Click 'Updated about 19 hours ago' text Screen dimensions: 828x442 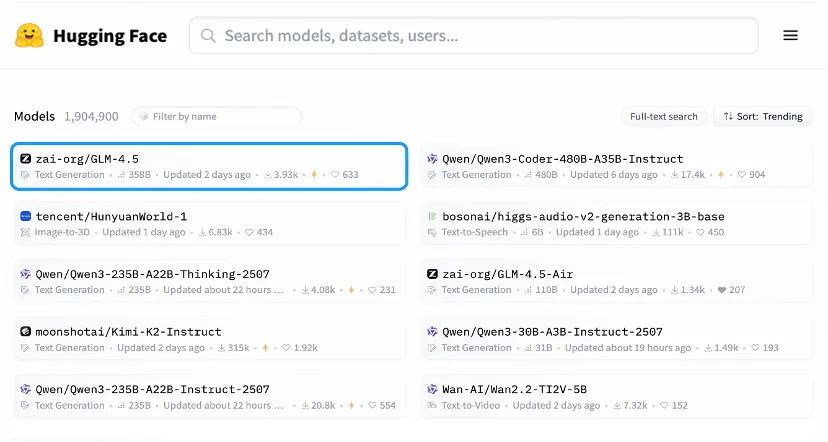(628, 347)
